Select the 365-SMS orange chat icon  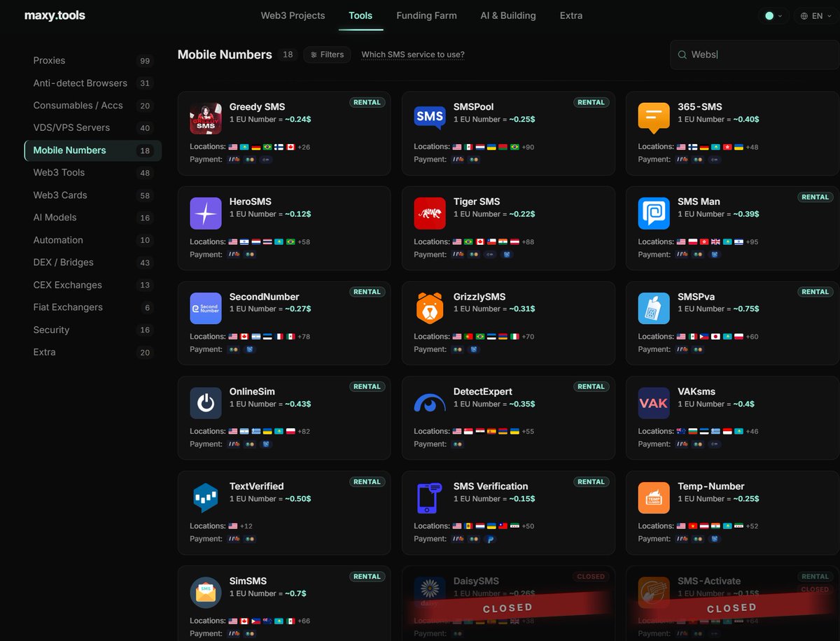pos(654,118)
